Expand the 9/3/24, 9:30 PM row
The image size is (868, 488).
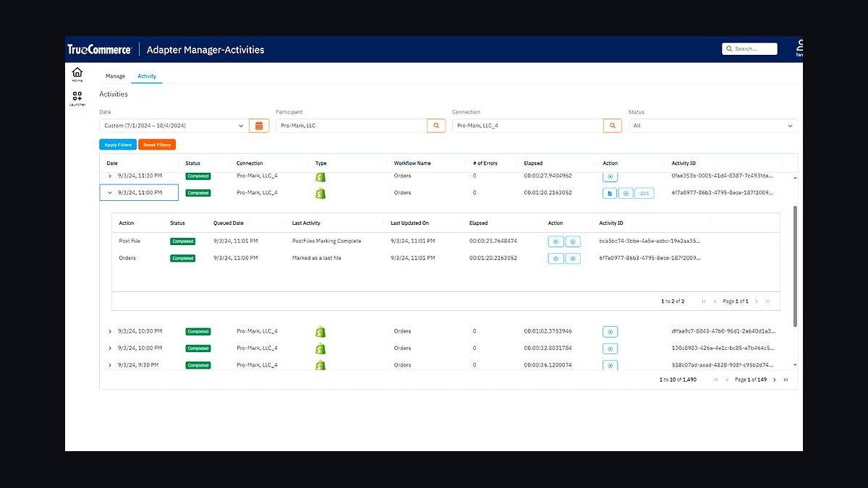(110, 365)
